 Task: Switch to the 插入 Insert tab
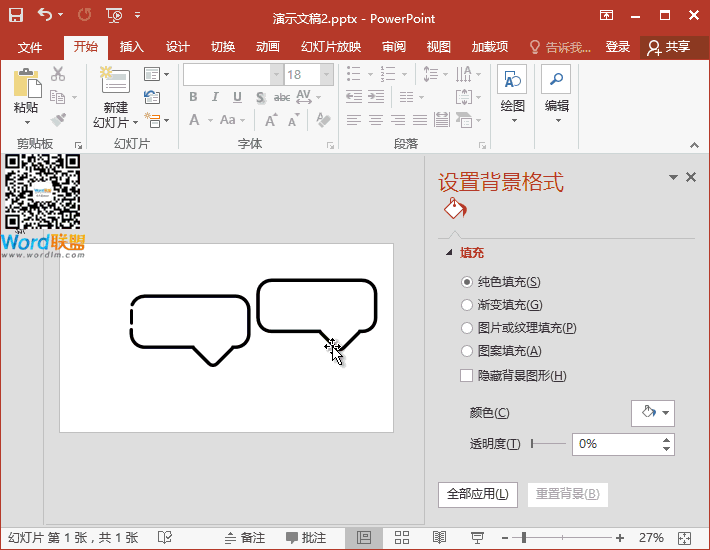[131, 46]
